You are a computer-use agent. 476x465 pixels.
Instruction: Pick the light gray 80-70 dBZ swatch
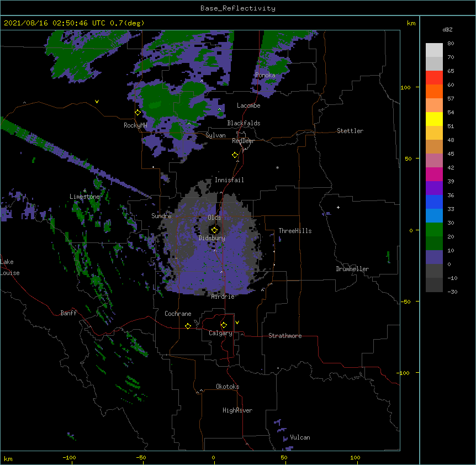tap(434, 50)
